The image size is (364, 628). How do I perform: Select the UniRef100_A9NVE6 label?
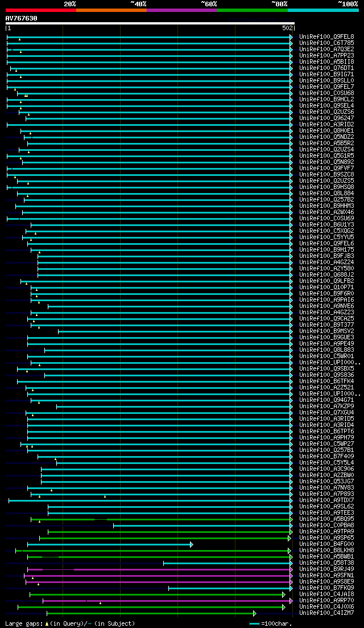tap(326, 306)
